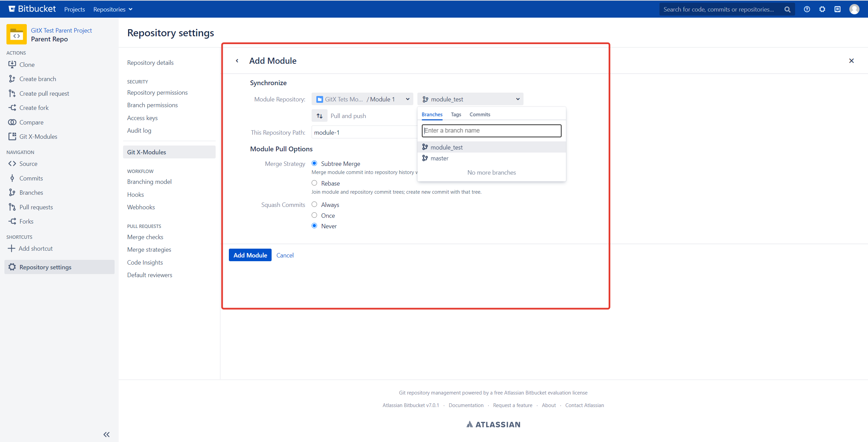Choose Always for Squash Commits
The height and width of the screenshot is (442, 868).
314,205
